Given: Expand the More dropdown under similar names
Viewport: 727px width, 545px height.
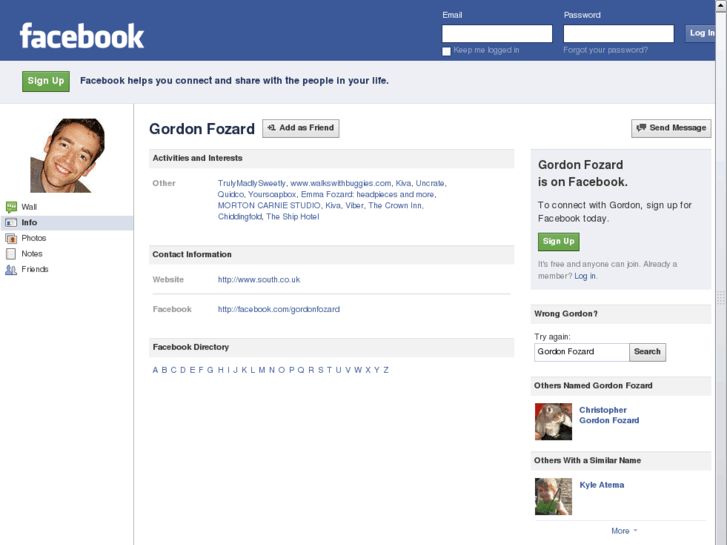Looking at the screenshot, I should (624, 531).
